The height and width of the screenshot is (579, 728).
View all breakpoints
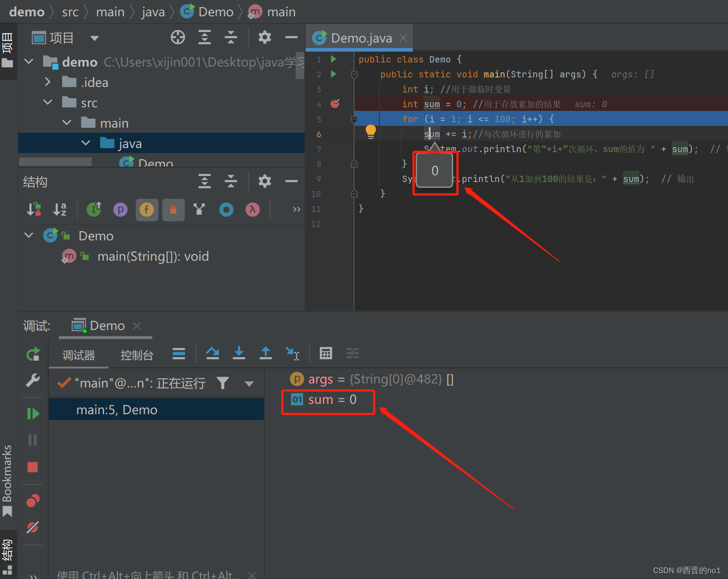point(33,500)
